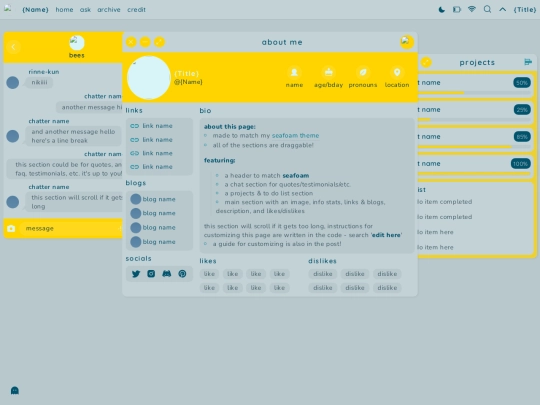Open the Instagram social icon
The image size is (540, 405).
[151, 274]
